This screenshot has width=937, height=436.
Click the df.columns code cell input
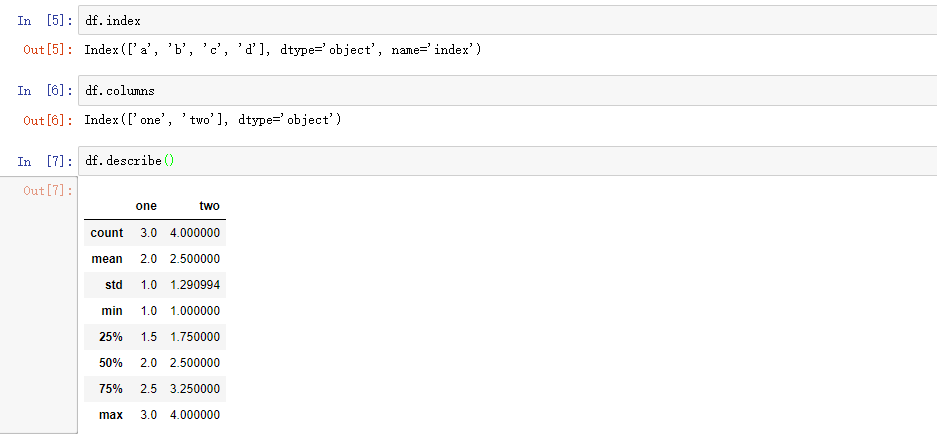click(500, 90)
